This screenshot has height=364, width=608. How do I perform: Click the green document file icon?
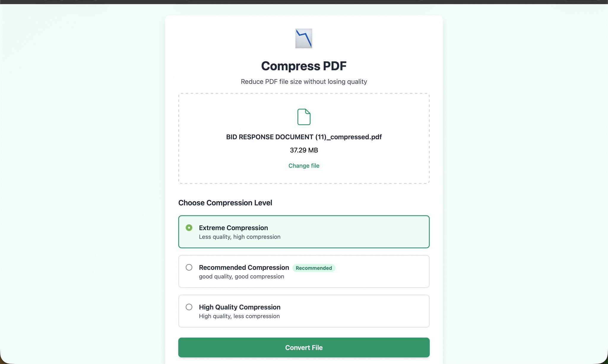304,117
